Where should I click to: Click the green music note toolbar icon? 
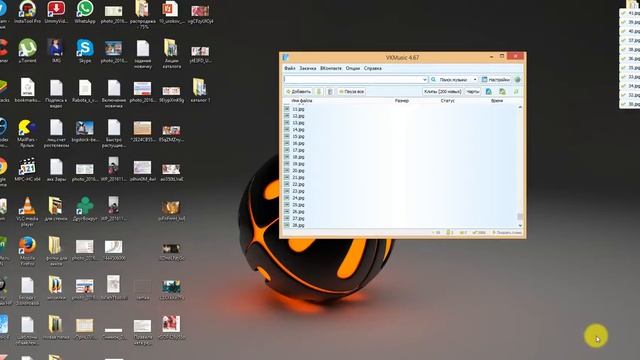516,91
